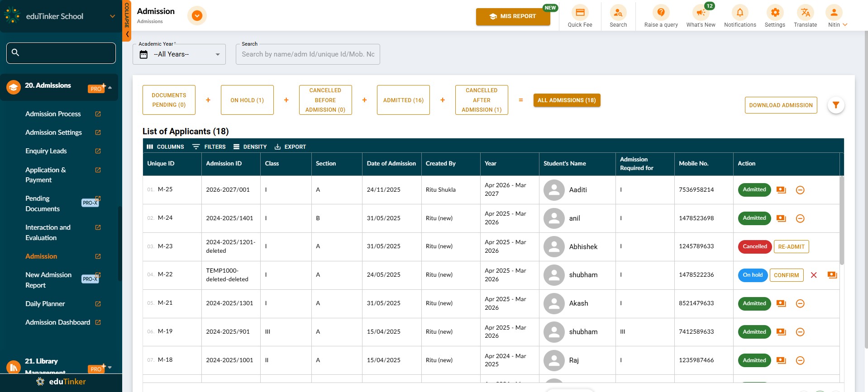Open Enquiry Leads in the sidebar
This screenshot has height=392, width=868.
point(46,151)
